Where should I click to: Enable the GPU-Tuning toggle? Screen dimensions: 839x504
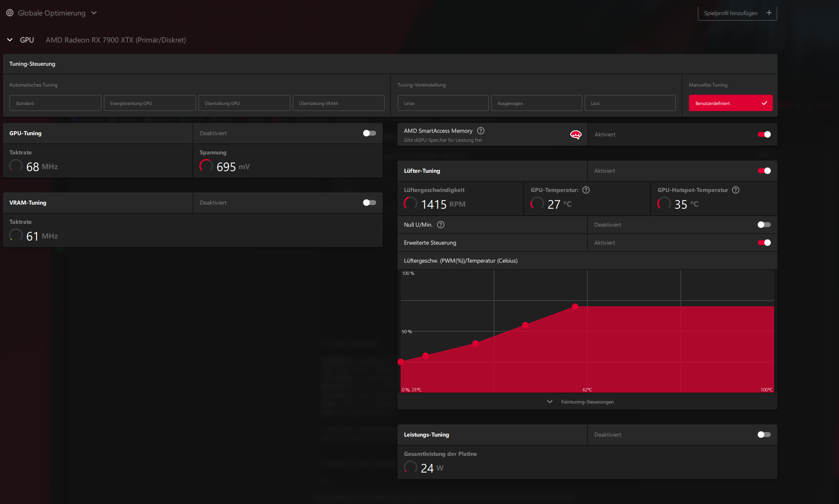tap(369, 133)
